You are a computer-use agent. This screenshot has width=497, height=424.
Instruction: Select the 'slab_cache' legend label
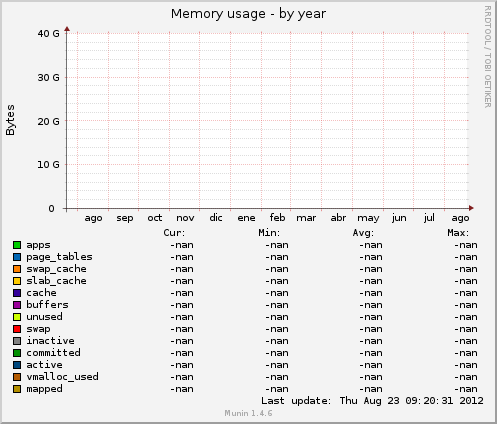click(x=56, y=281)
